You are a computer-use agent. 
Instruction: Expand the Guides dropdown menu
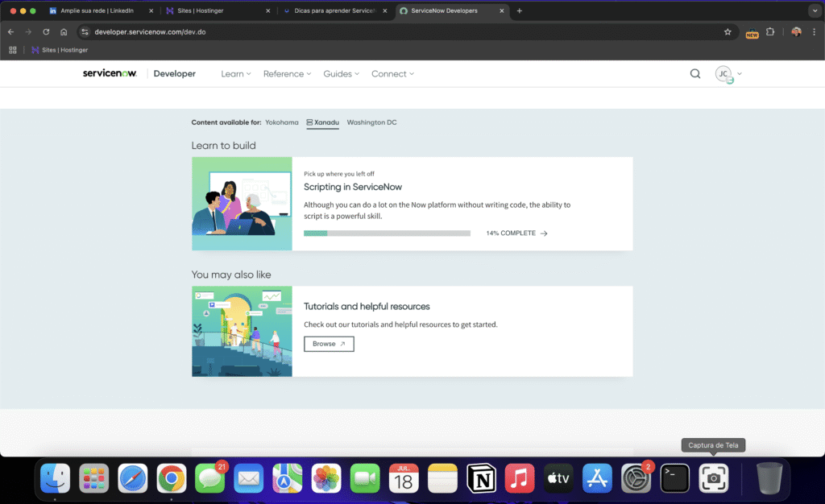(341, 74)
